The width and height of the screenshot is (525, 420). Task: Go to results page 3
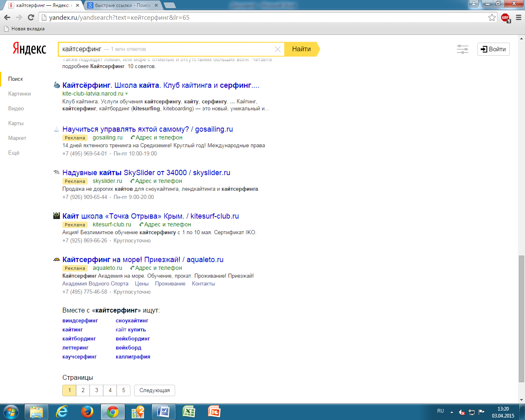pos(96,390)
